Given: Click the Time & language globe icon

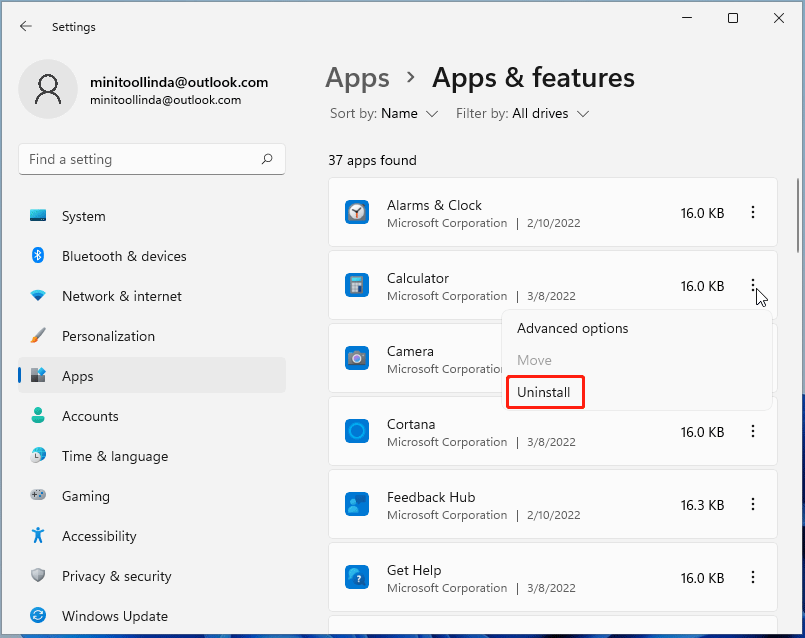Looking at the screenshot, I should pyautogui.click(x=38, y=455).
